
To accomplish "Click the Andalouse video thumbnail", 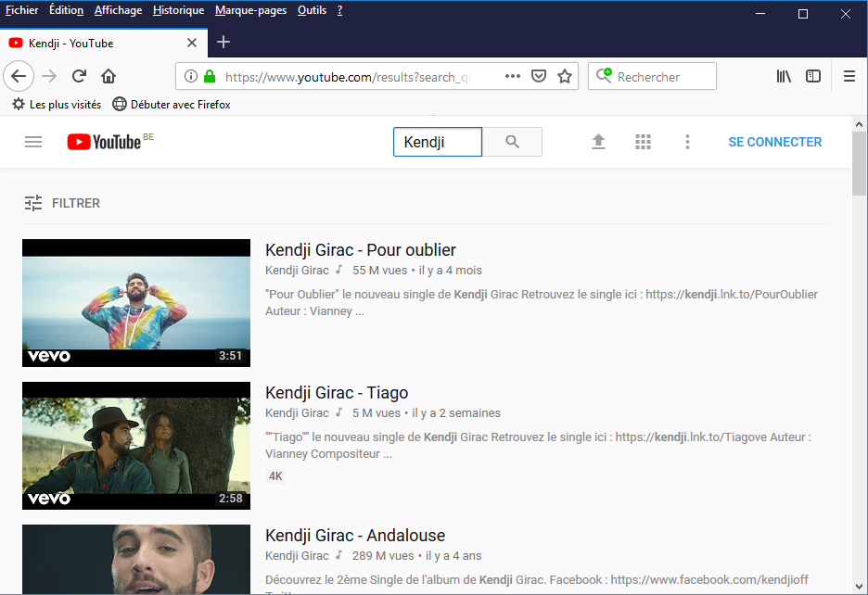I will (x=136, y=559).
